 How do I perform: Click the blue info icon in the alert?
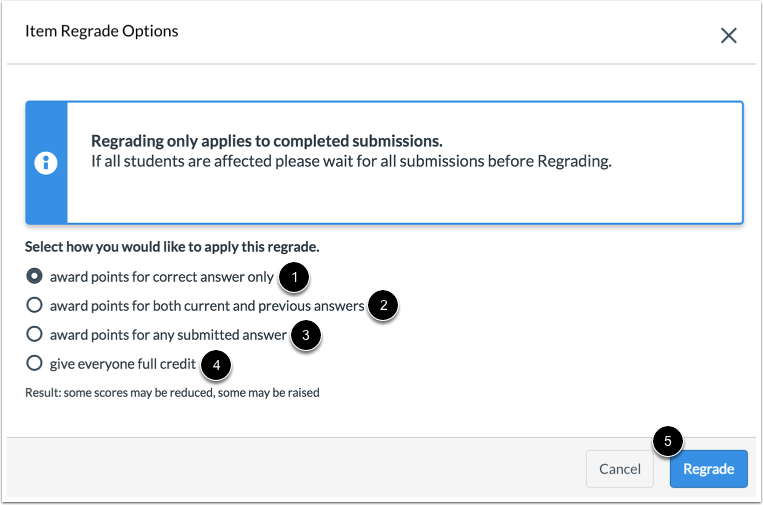click(46, 163)
